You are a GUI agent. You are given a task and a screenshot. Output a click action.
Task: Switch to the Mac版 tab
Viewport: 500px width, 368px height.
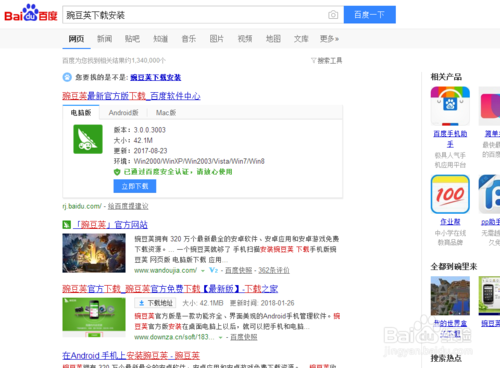(166, 113)
